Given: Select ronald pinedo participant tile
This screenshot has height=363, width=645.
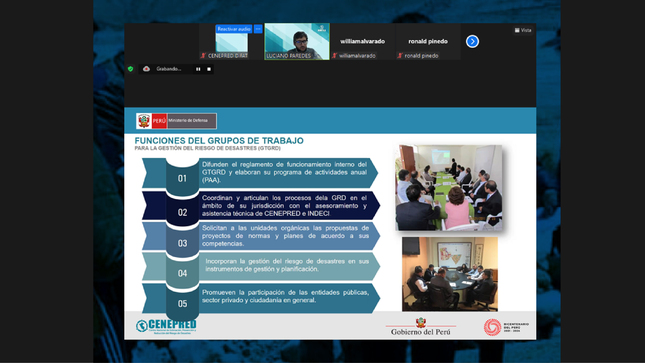Looking at the screenshot, I should coord(428,42).
